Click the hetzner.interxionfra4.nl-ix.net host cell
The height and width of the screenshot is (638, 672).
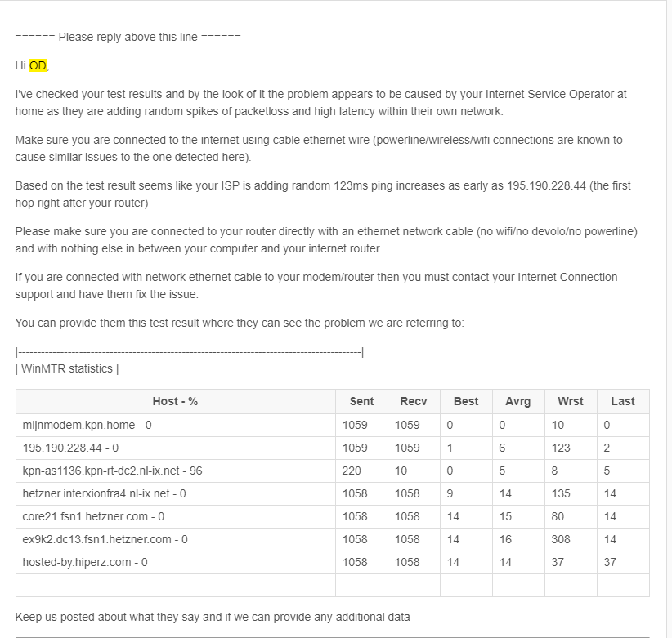pyautogui.click(x=175, y=493)
